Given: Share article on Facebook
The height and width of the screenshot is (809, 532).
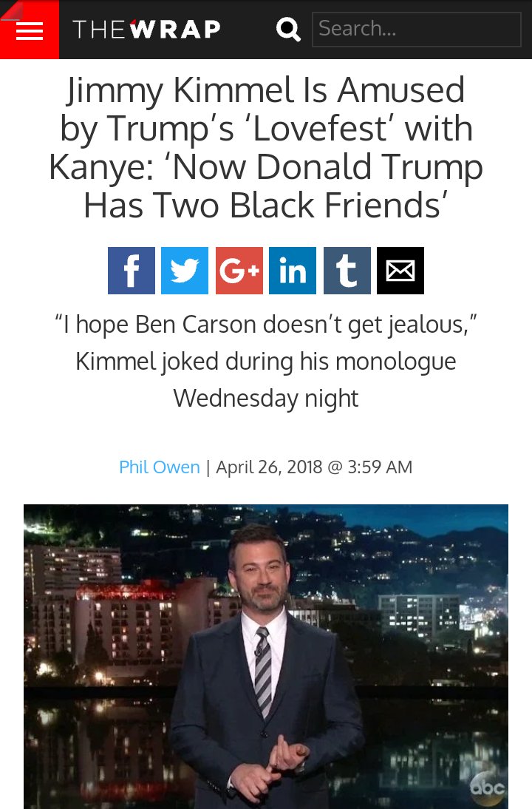Looking at the screenshot, I should [132, 271].
